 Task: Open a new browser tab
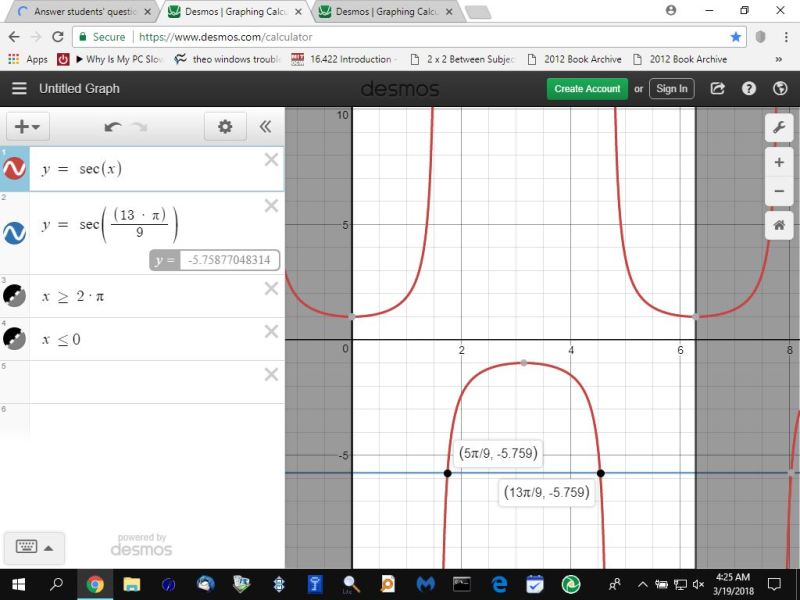478,12
